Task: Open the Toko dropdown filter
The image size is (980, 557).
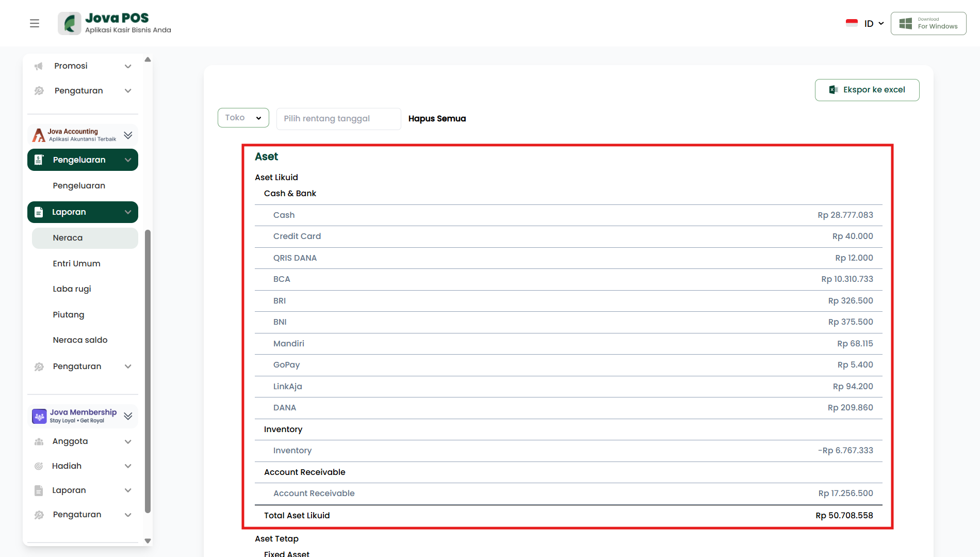Action: 243,118
